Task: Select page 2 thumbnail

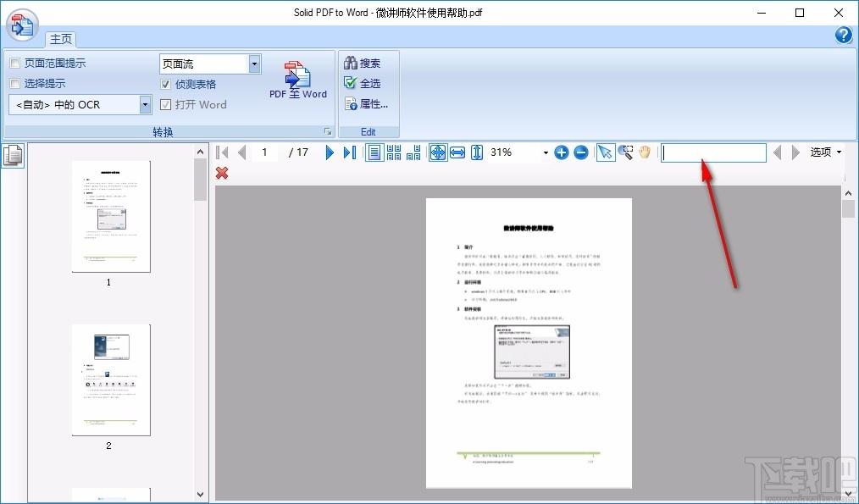Action: (x=111, y=380)
